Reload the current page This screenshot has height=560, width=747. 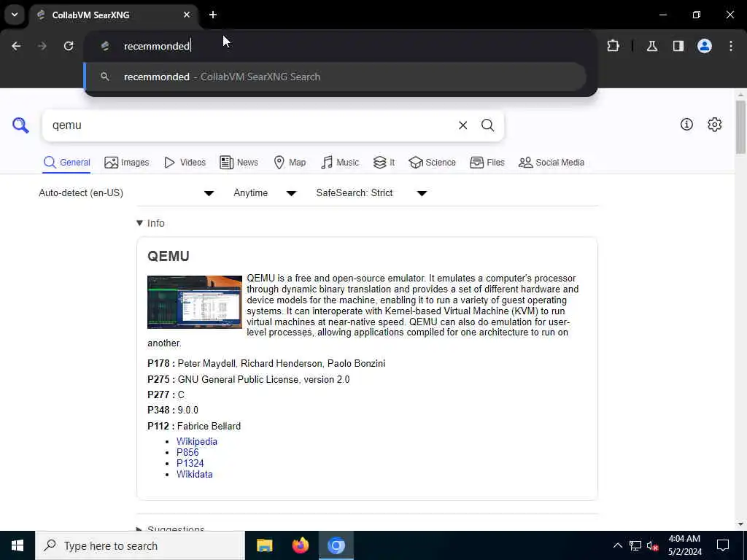(x=69, y=46)
